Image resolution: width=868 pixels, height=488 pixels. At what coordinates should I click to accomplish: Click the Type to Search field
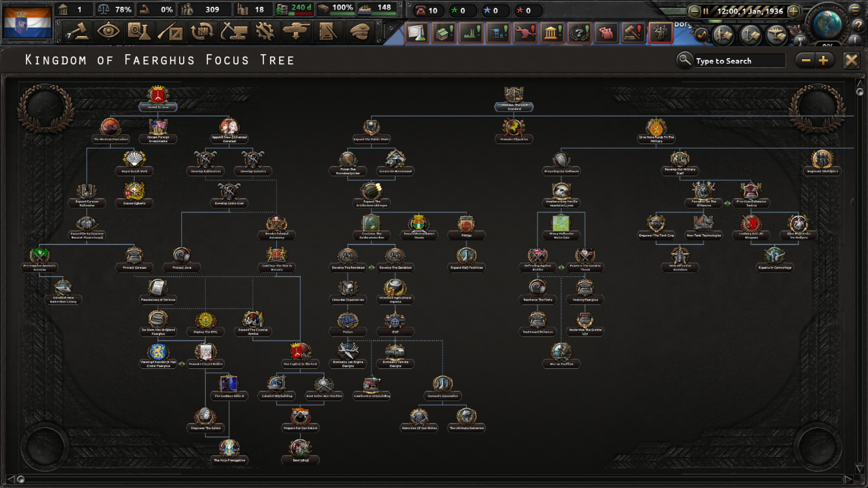740,61
